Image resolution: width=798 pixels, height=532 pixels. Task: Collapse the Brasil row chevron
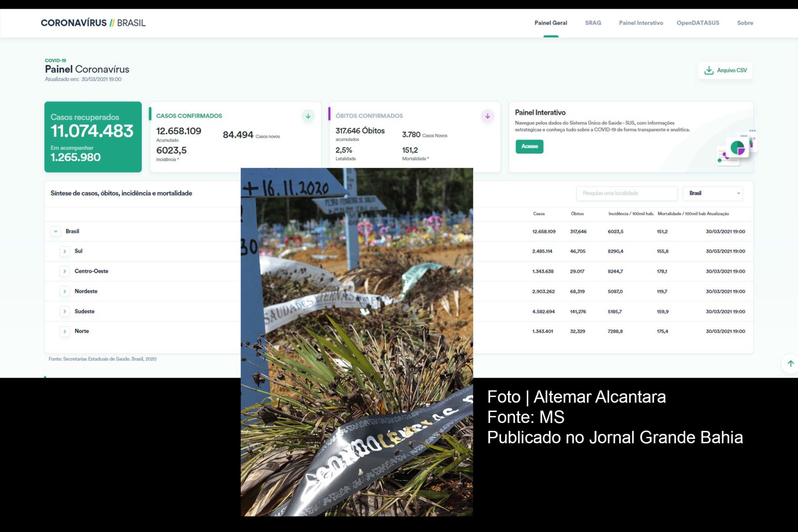click(56, 231)
